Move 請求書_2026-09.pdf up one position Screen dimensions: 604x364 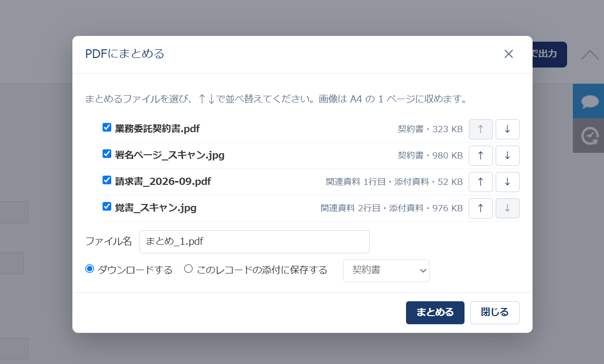[x=481, y=182]
